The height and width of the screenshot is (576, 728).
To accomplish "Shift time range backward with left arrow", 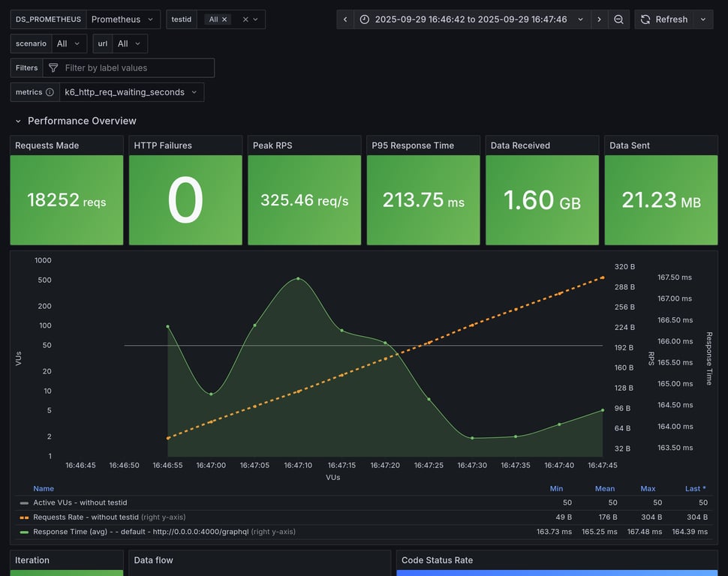I will (345, 19).
